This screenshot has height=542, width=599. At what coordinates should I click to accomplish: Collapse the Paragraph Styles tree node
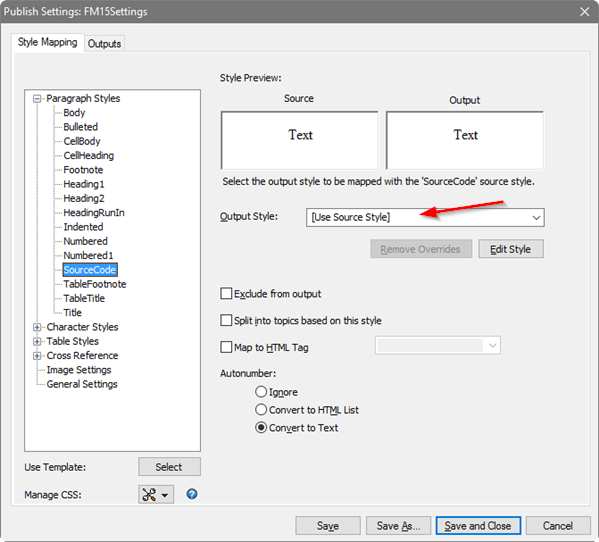tap(37, 99)
